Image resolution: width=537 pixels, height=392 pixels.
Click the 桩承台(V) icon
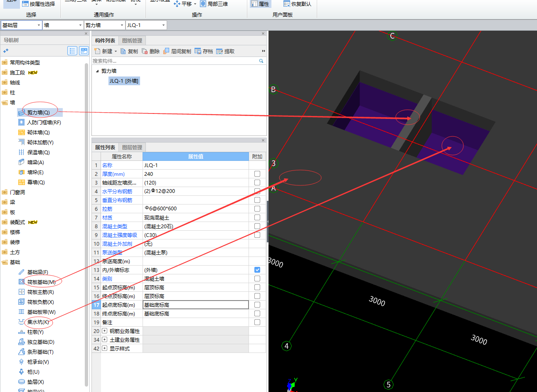[x=22, y=362]
